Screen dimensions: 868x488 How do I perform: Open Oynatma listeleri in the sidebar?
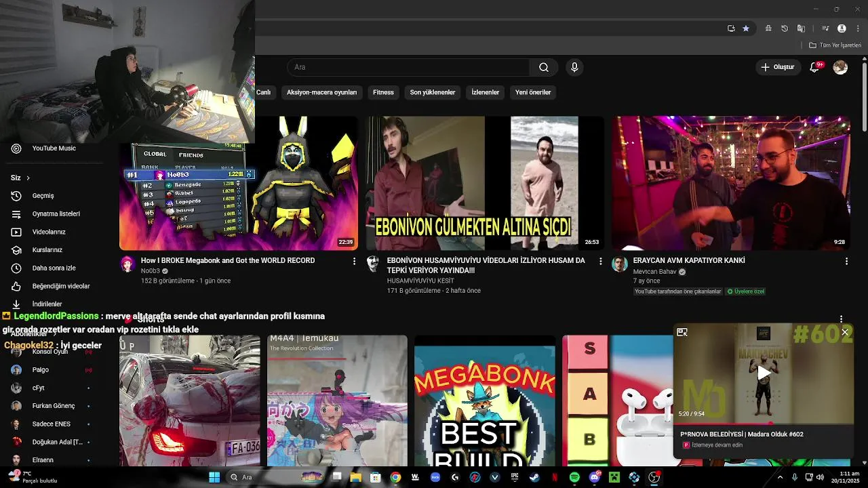[x=54, y=213]
